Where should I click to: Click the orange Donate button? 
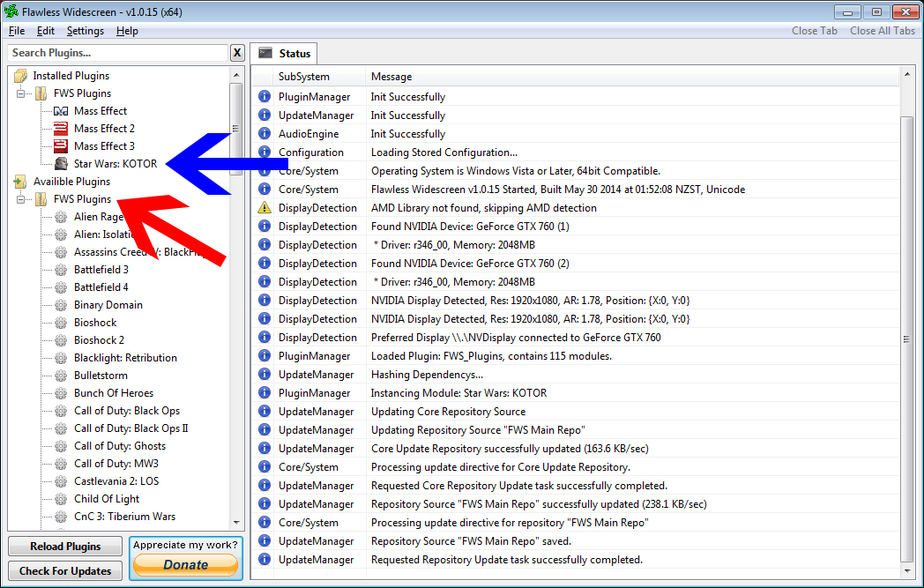186,564
